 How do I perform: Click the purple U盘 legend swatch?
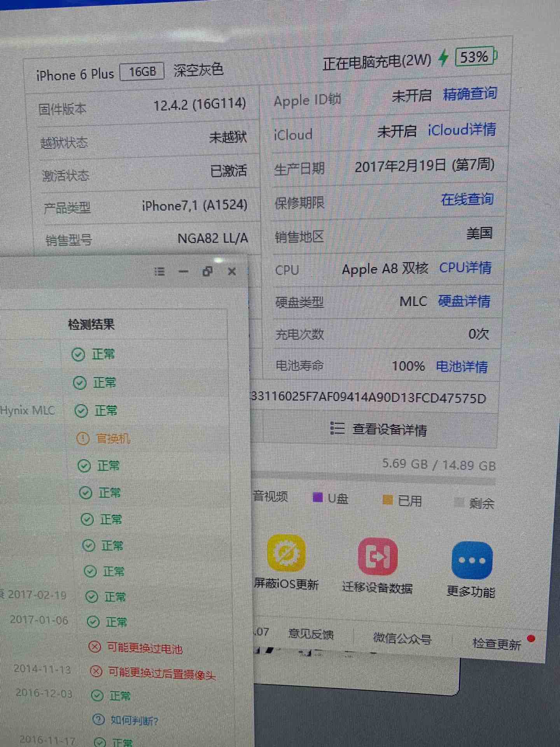[318, 497]
